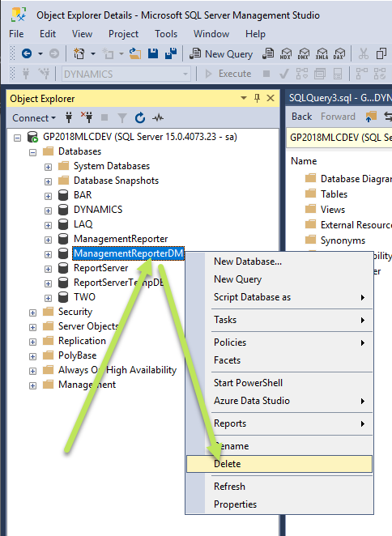The width and height of the screenshot is (392, 536).
Task: Click the Open File folder icon
Action: pos(135,53)
